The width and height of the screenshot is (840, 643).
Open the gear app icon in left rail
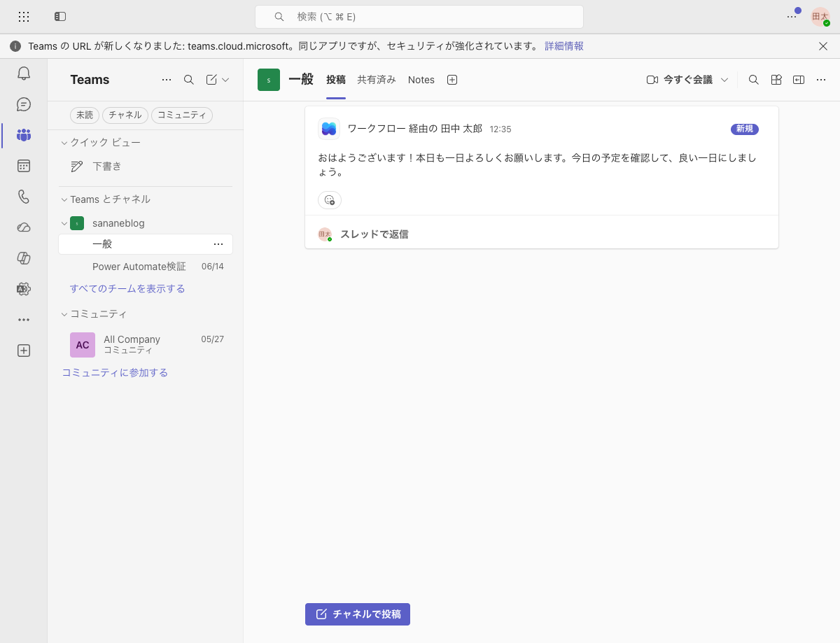(24, 289)
